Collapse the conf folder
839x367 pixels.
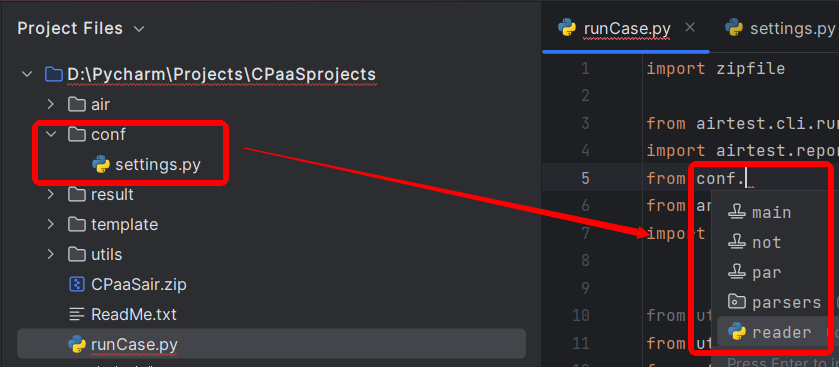pyautogui.click(x=51, y=134)
